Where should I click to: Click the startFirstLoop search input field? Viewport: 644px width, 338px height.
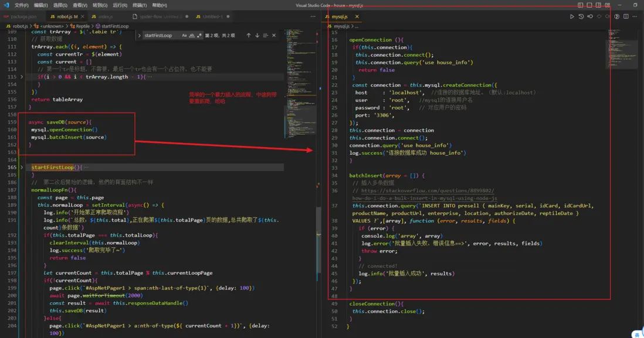[161, 35]
